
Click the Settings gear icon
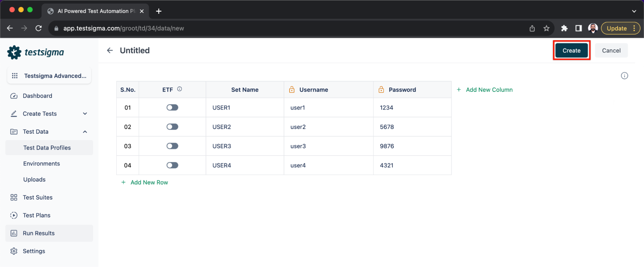(14, 251)
